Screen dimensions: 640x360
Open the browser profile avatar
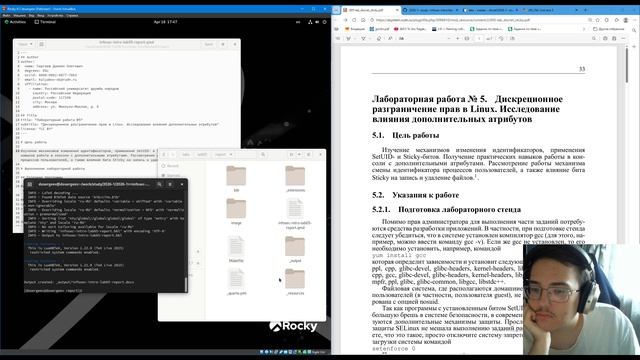[x=625, y=20]
